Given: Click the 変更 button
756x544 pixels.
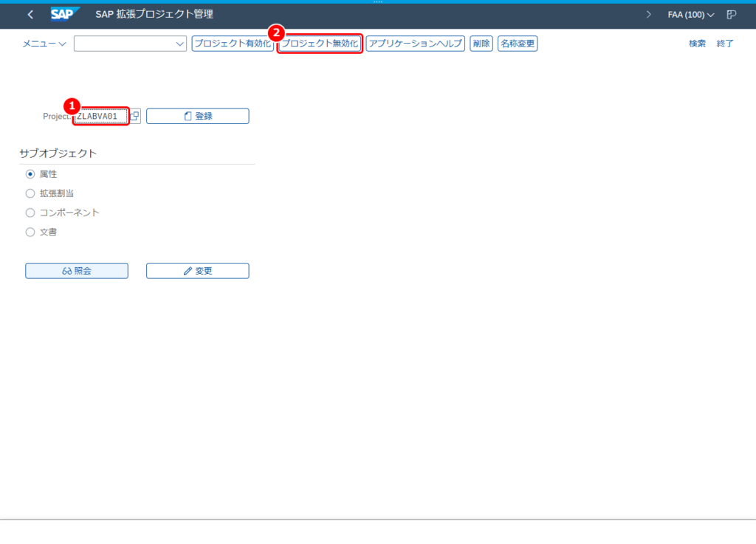Looking at the screenshot, I should click(x=198, y=271).
